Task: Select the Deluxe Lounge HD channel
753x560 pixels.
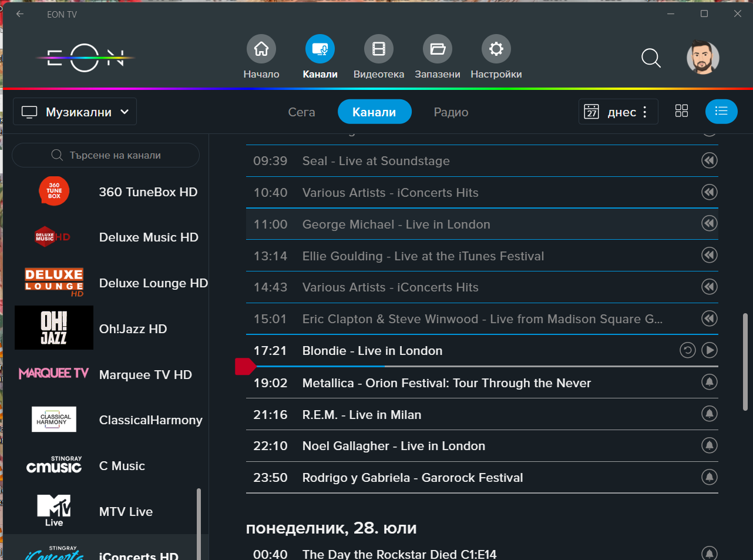Action: point(106,283)
